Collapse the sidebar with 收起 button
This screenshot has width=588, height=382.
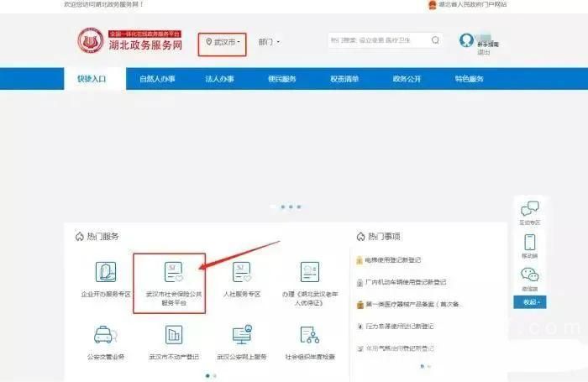click(530, 301)
